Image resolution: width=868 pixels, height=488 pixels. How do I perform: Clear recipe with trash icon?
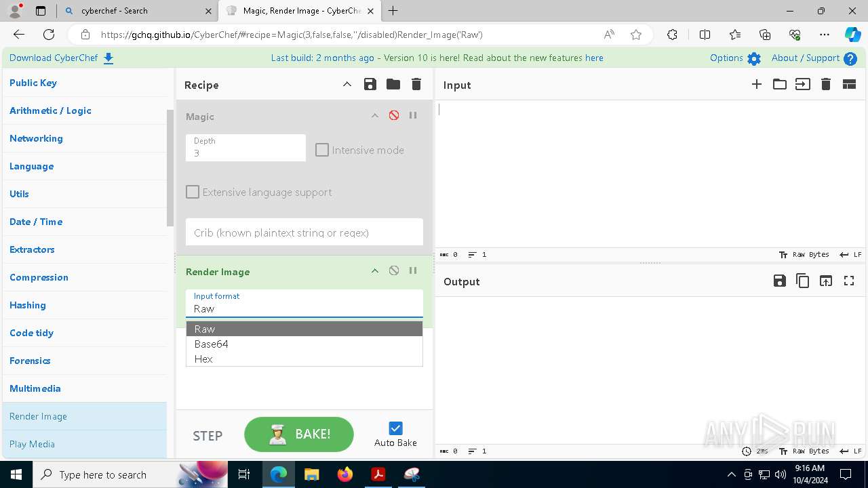416,84
